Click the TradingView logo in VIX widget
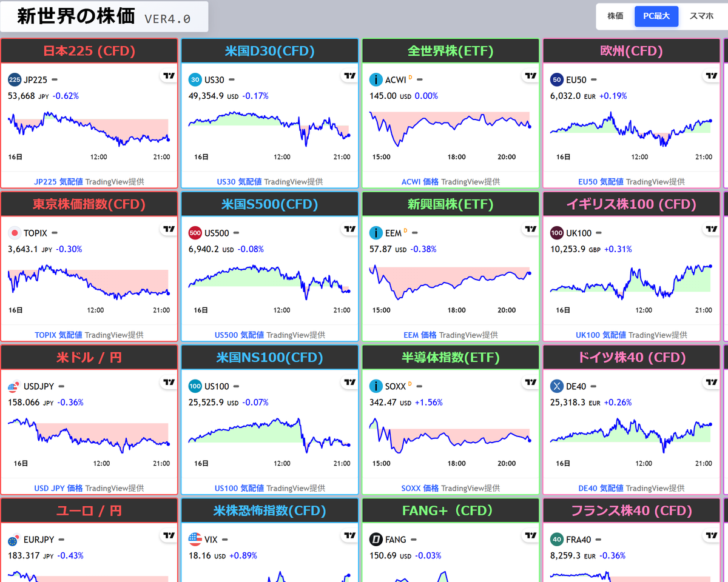The height and width of the screenshot is (582, 728). point(349,535)
